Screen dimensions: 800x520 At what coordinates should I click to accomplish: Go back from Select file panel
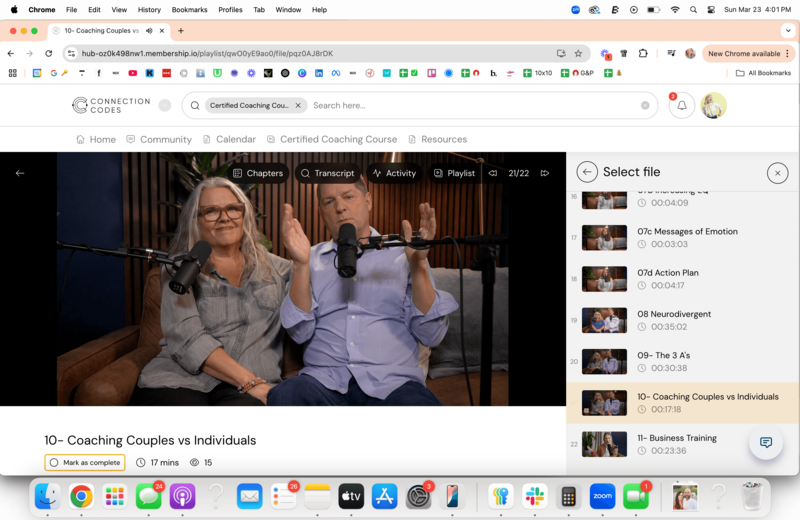587,172
